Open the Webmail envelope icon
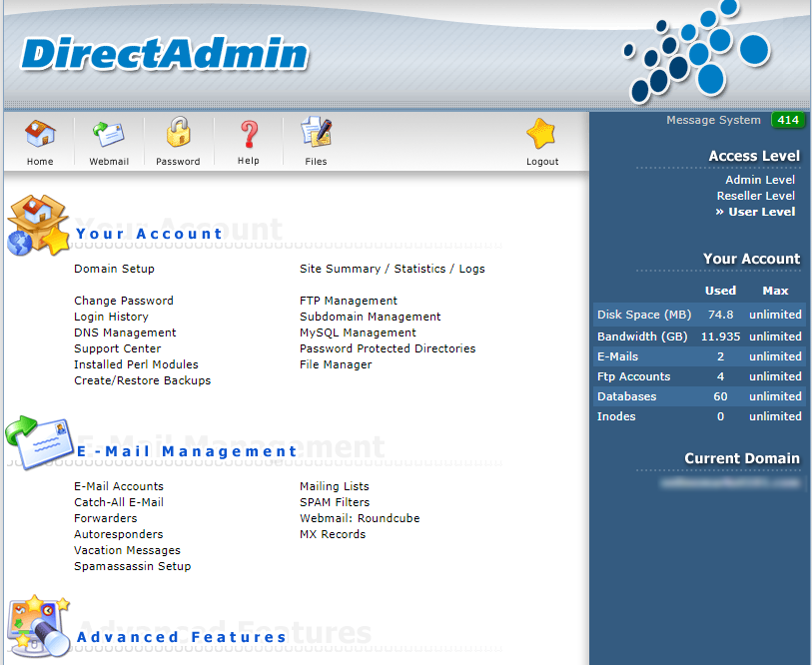The height and width of the screenshot is (665, 812). 109,133
